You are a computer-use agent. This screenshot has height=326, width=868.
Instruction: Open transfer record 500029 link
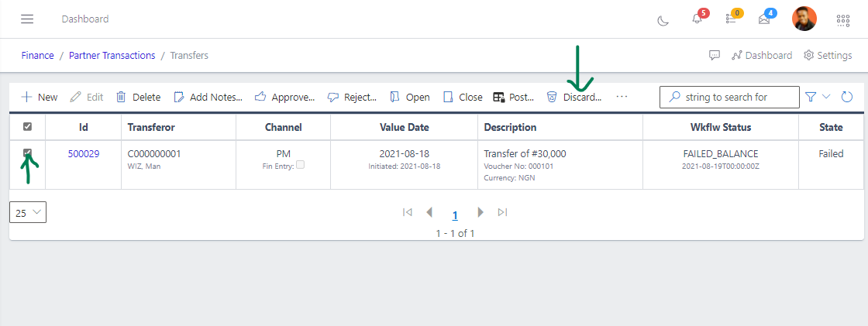click(83, 154)
